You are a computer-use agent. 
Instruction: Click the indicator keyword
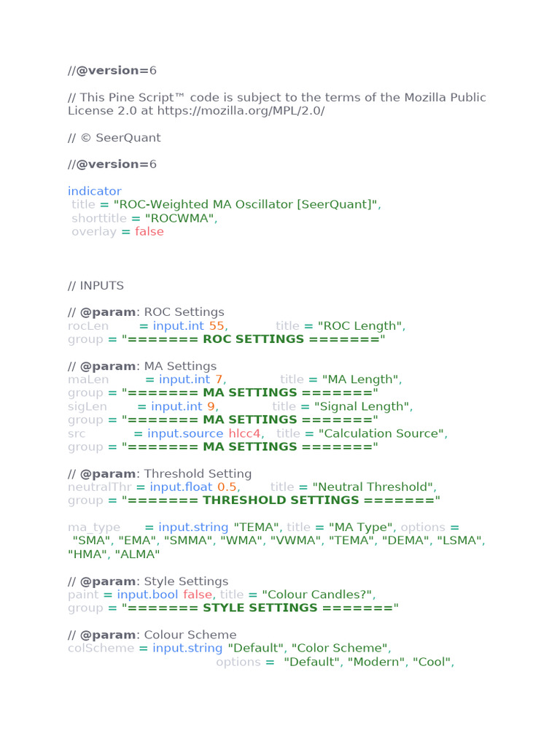[94, 191]
